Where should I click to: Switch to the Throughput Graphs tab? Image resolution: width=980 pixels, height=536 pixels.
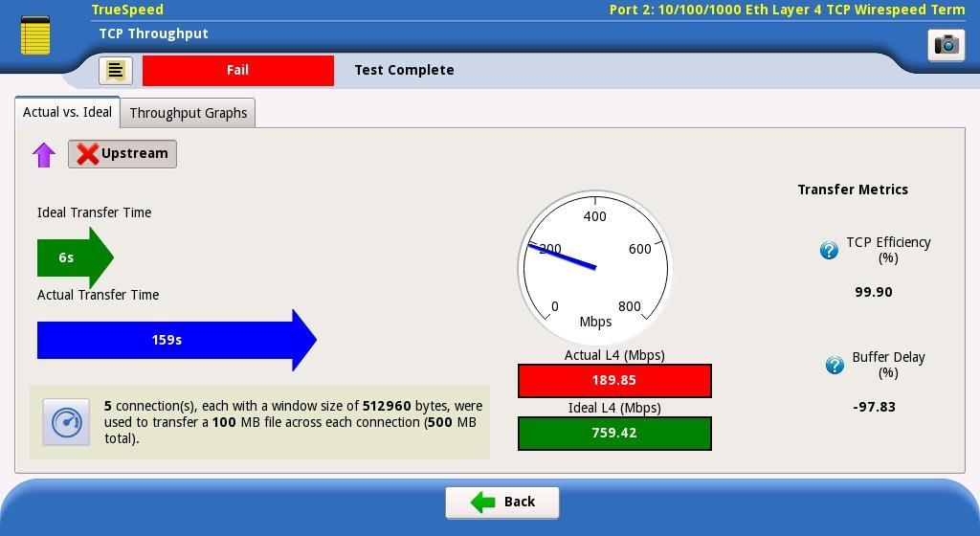(x=189, y=113)
